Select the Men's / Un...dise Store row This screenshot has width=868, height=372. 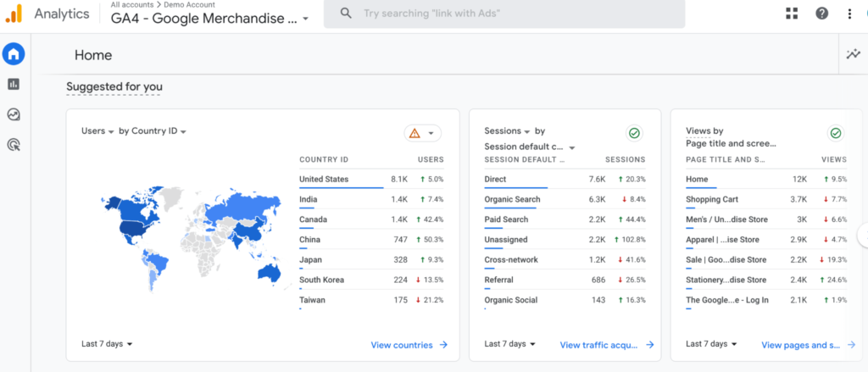pyautogui.click(x=766, y=219)
